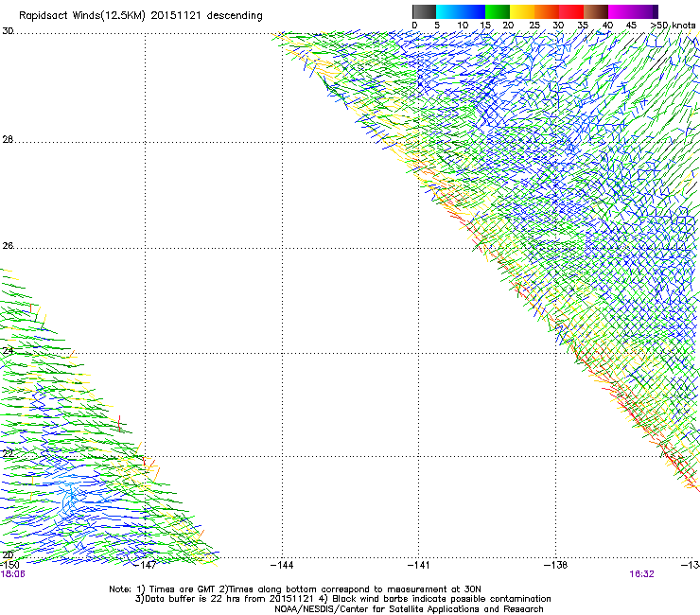Click the brown 35–40 knot legend segment
The width and height of the screenshot is (700, 615).
(x=596, y=11)
